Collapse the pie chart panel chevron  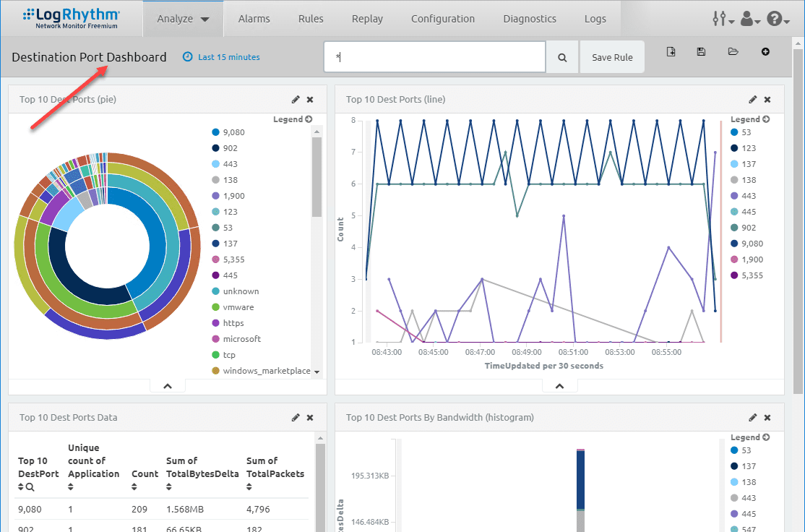(168, 386)
